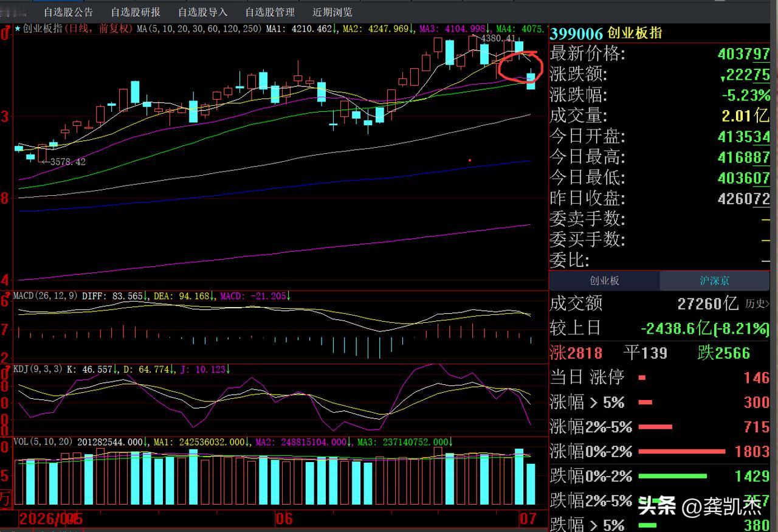The height and width of the screenshot is (532, 778).
Task: Switch to the 沪深京 tab
Action: tap(714, 281)
